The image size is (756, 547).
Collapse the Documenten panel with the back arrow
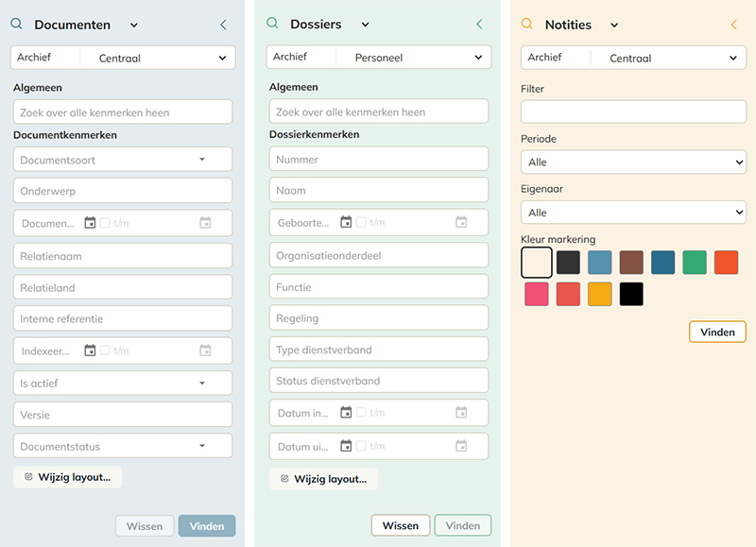tap(223, 25)
